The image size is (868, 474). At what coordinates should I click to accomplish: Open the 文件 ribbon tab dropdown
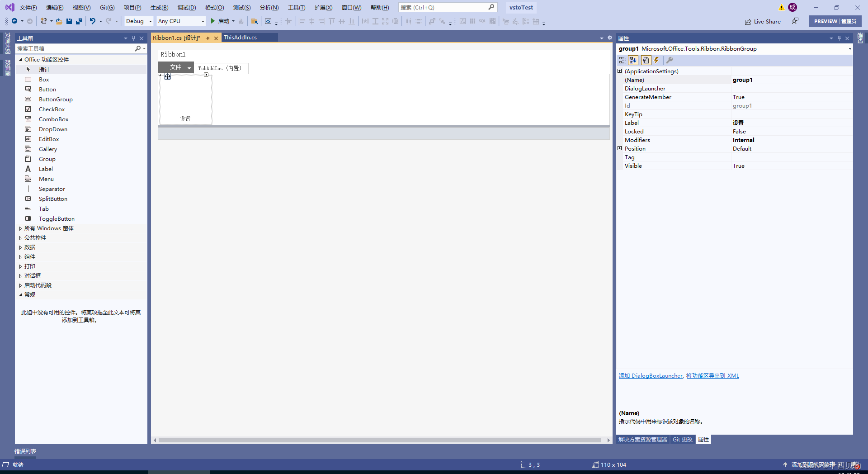coord(189,68)
